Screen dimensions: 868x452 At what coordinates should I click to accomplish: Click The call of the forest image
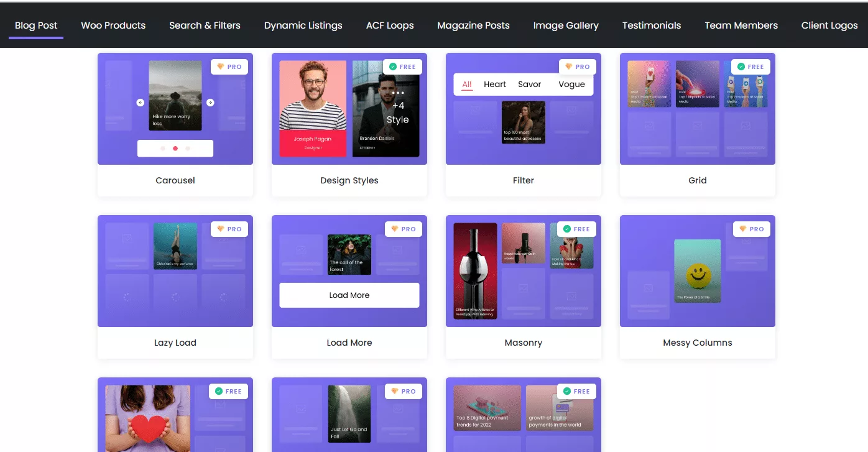349,254
